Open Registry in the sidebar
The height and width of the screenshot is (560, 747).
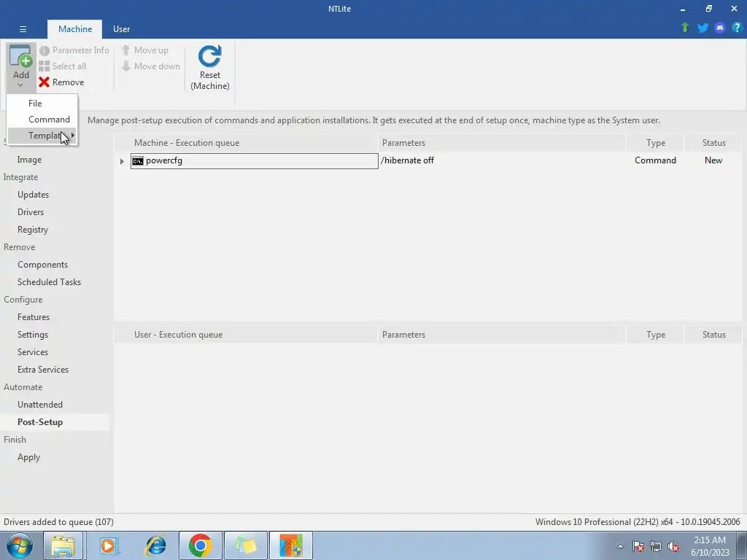pyautogui.click(x=32, y=230)
